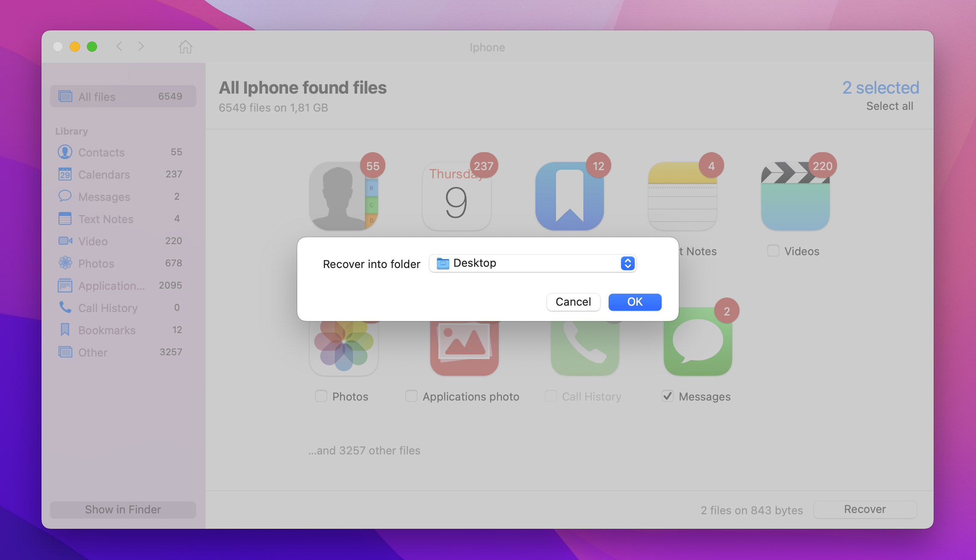This screenshot has height=560, width=976.
Task: Select Calendars count 237 in sidebar
Action: tap(174, 174)
